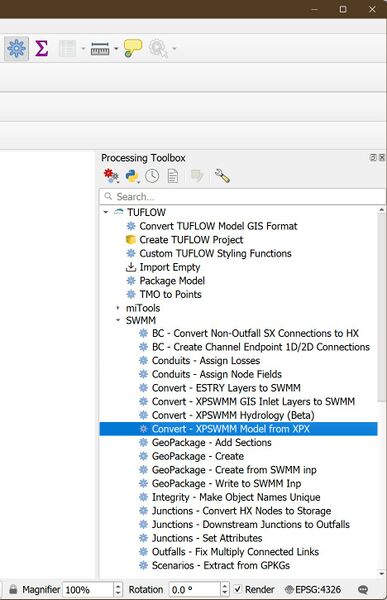Click toolbox scrollbar up arrow
The image size is (387, 600).
(x=381, y=210)
